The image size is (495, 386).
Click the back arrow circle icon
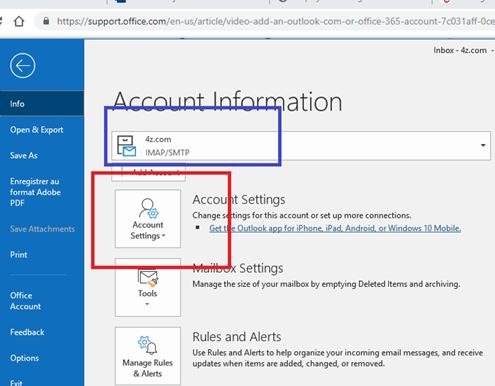click(22, 66)
